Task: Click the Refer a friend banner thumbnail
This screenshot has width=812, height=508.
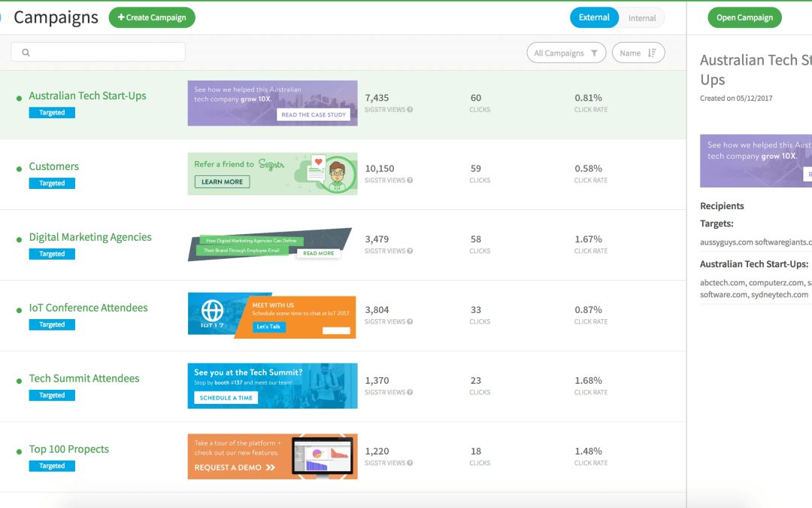Action: [x=272, y=174]
